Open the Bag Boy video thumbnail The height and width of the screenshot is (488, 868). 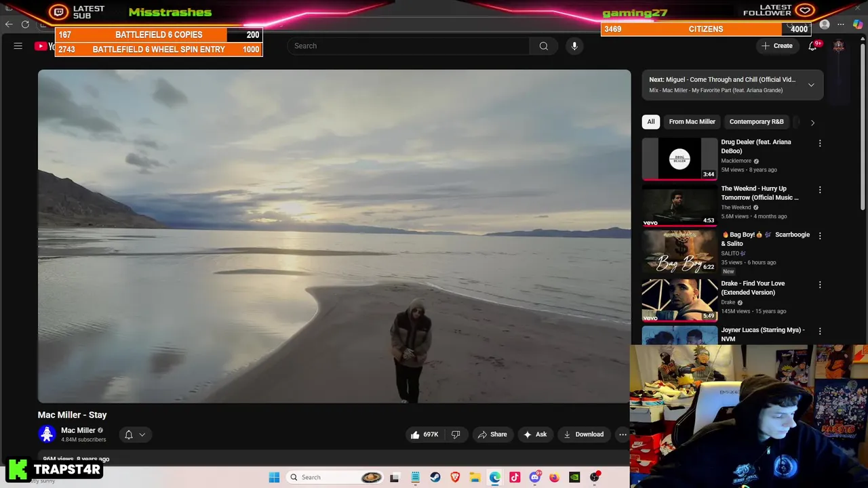pyautogui.click(x=679, y=252)
